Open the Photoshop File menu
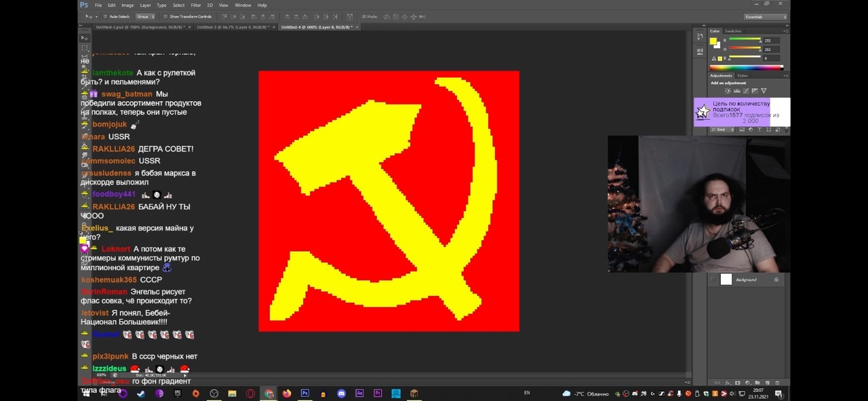 pos(98,5)
